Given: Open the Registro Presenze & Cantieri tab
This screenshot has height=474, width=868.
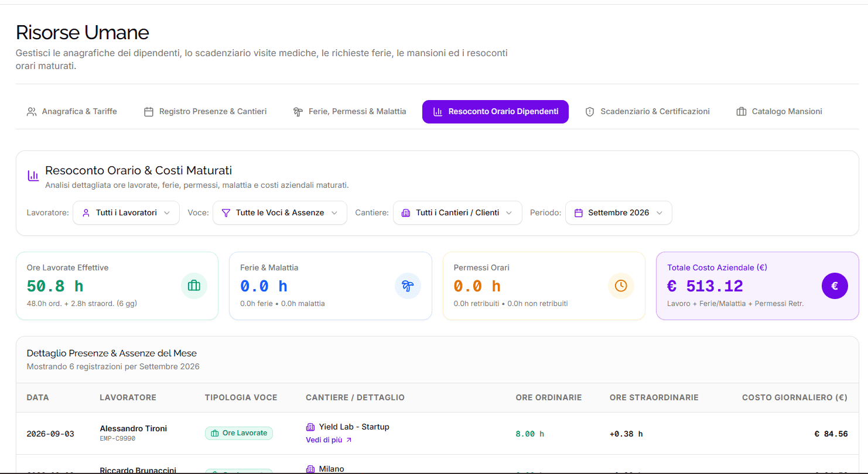Looking at the screenshot, I should click(206, 112).
